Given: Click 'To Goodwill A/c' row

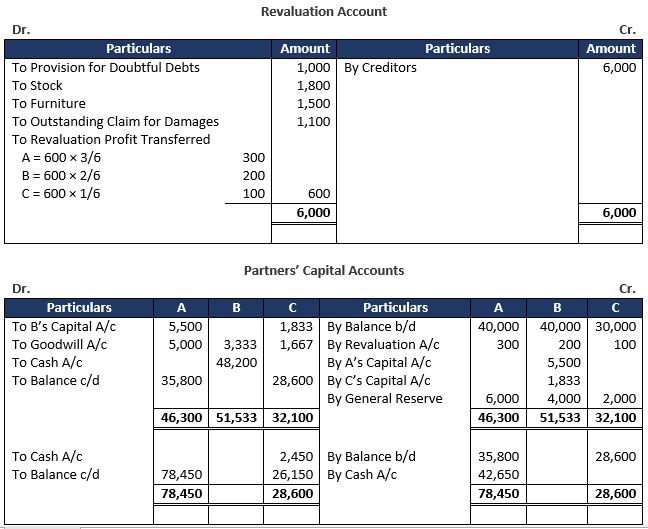Looking at the screenshot, I should 59,344.
